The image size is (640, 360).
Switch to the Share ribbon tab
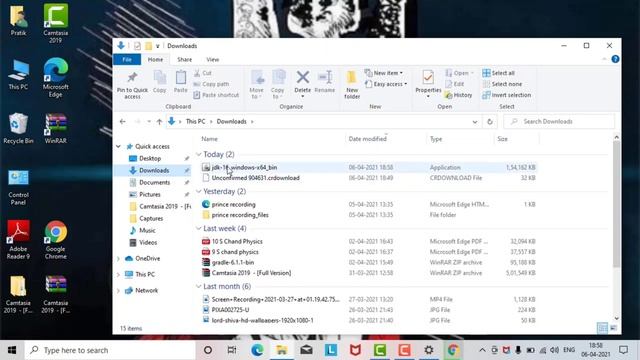tap(184, 60)
